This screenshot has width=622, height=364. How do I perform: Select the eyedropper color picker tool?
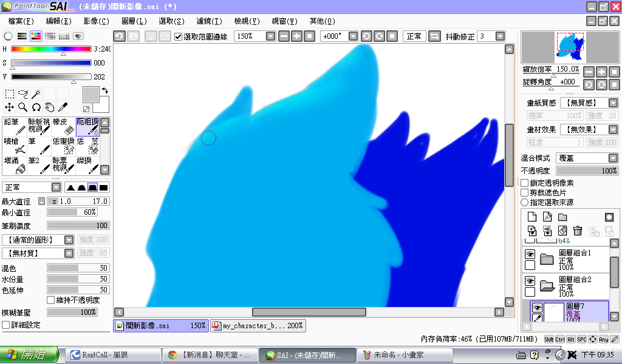point(63,107)
